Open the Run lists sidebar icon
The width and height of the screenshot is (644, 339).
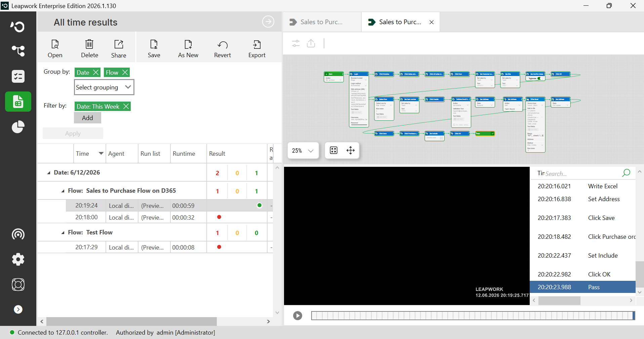coord(18,76)
